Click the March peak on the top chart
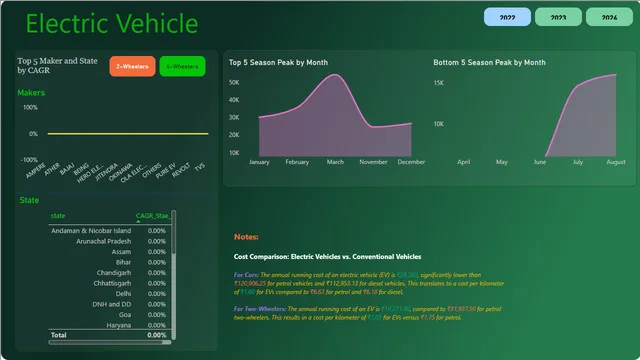The width and height of the screenshot is (640, 360). pyautogui.click(x=335, y=75)
